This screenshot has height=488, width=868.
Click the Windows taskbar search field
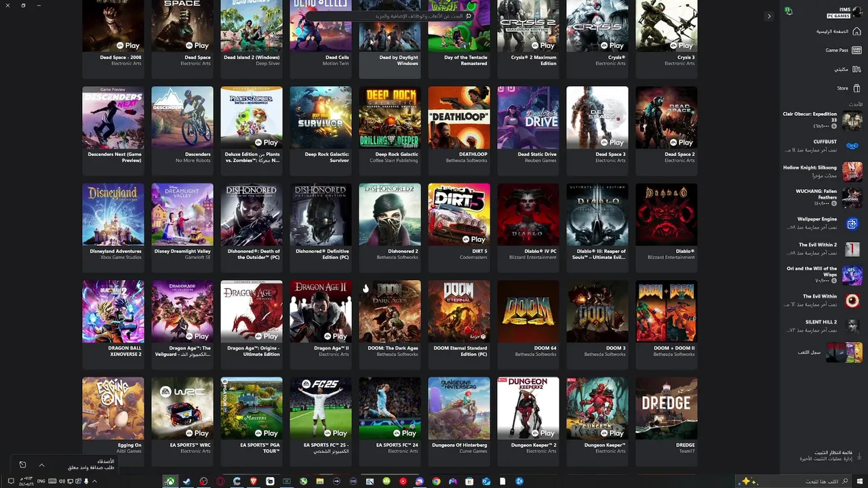795,481
